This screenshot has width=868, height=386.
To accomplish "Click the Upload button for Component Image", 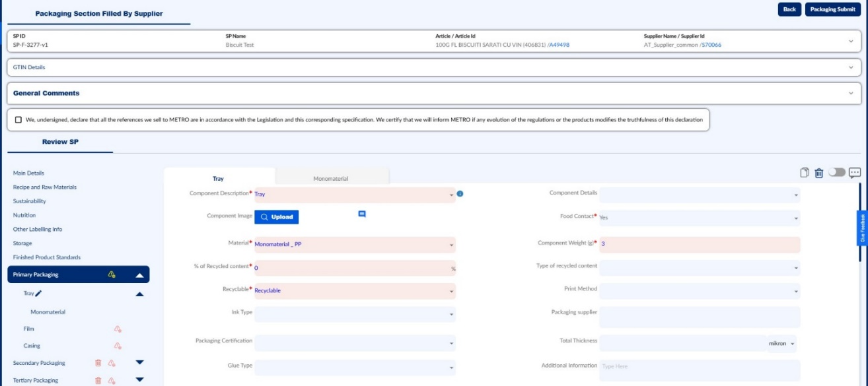I will pos(276,216).
